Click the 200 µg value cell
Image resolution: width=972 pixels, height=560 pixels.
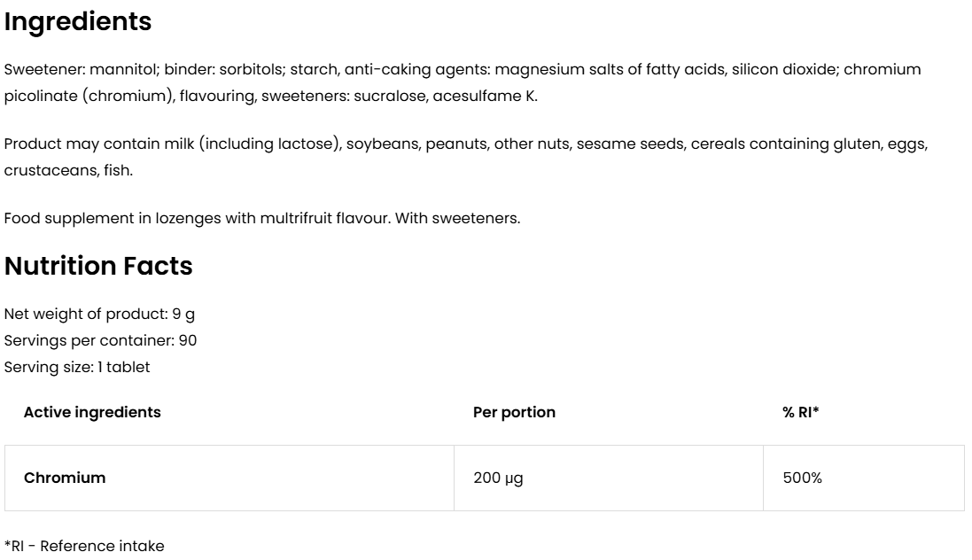pos(498,478)
